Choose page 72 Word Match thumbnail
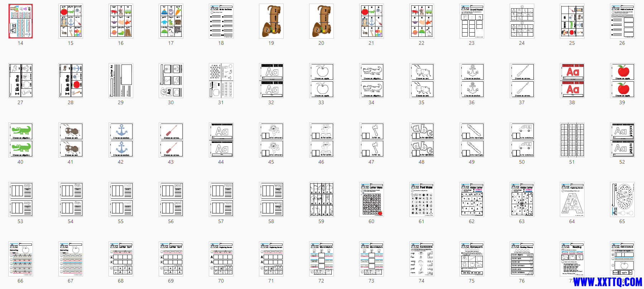Image resolution: width=644 pixels, height=289 pixels. (x=321, y=259)
